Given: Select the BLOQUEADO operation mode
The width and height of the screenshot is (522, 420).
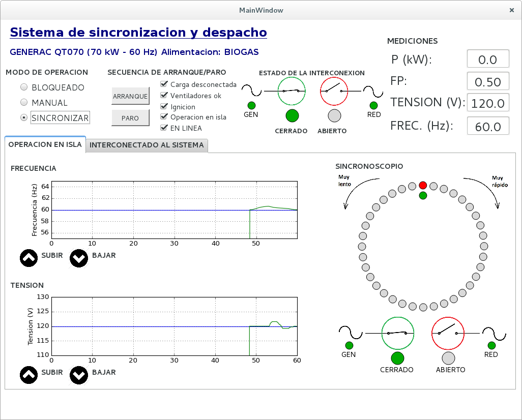Looking at the screenshot, I should pos(24,87).
